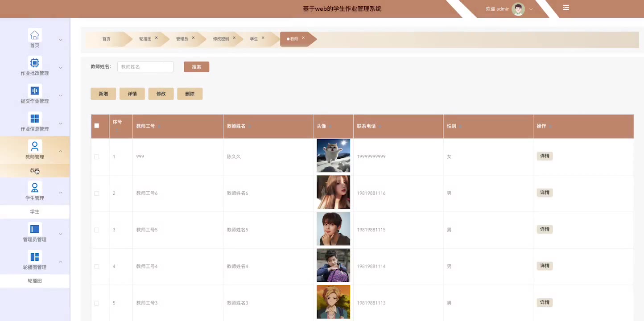The height and width of the screenshot is (321, 644).
Task: Click the 教师管理 person icon
Action: tap(35, 146)
